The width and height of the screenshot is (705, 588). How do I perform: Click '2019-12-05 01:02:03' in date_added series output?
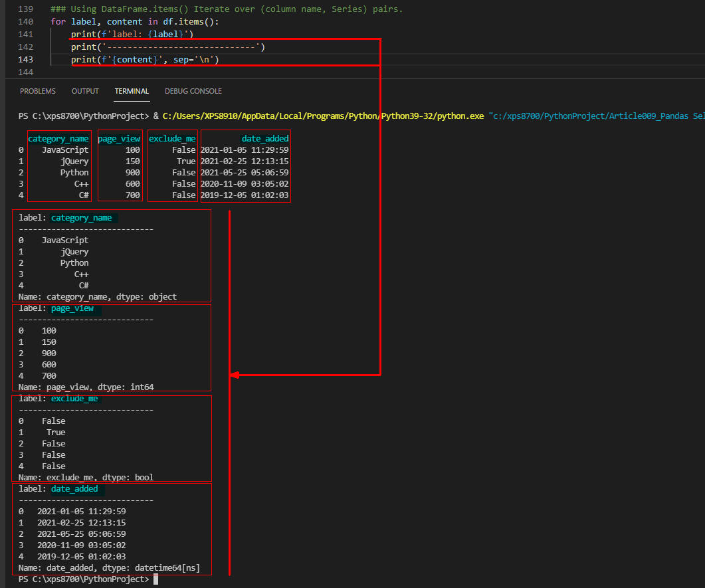coord(81,557)
